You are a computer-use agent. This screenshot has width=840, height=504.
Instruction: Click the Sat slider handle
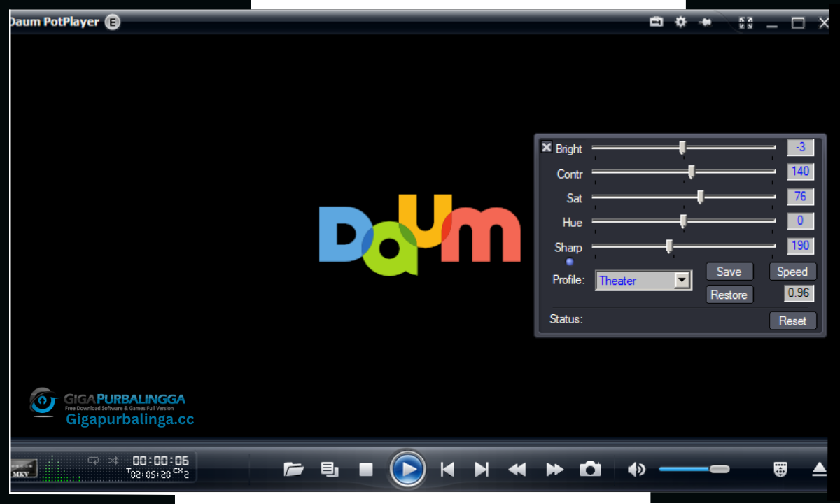pyautogui.click(x=701, y=197)
